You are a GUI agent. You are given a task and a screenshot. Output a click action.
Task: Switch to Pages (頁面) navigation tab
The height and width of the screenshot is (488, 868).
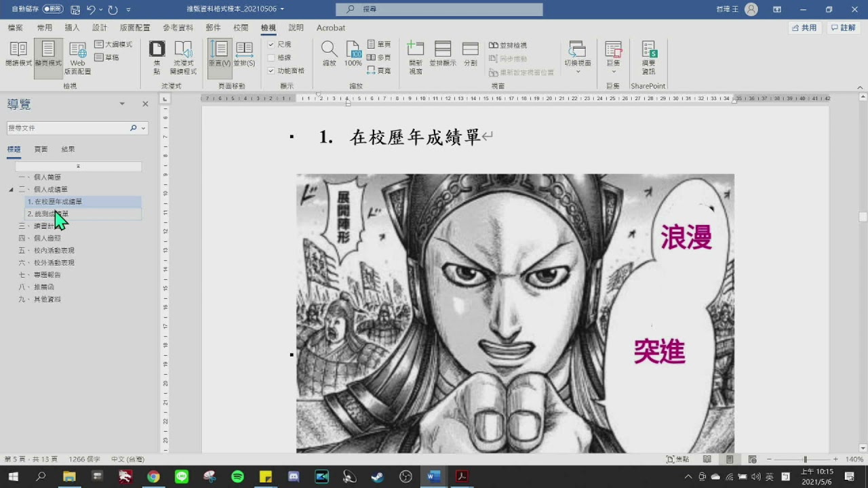tap(41, 149)
